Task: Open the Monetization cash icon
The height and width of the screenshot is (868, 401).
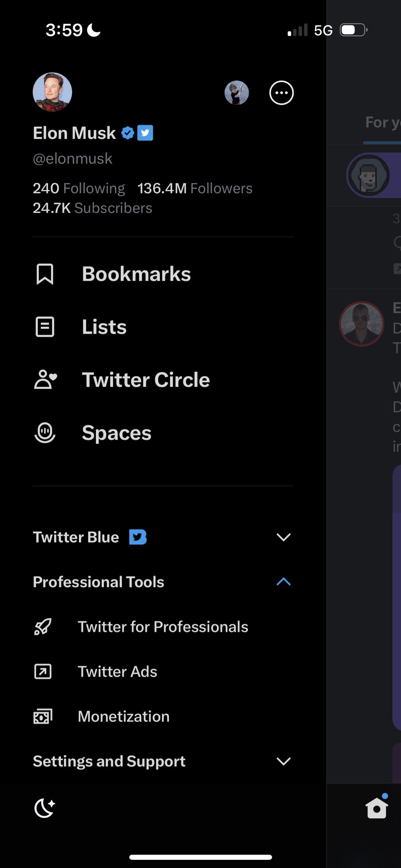Action: pos(43,716)
